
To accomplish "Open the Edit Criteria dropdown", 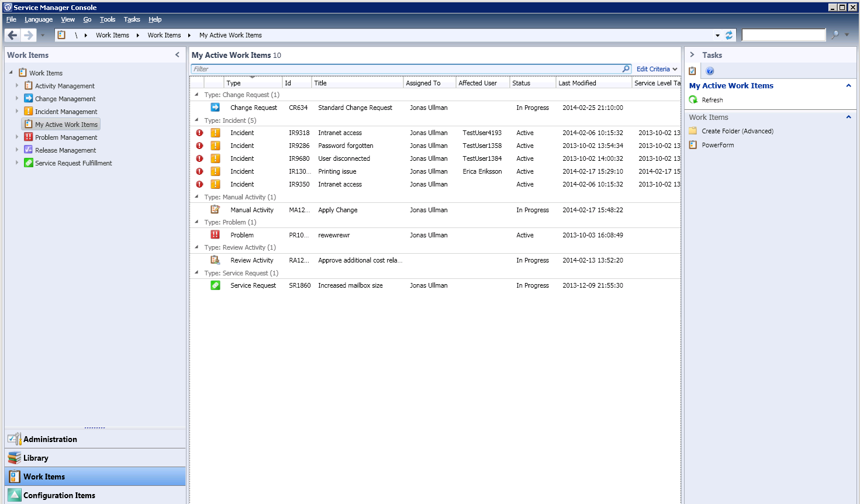I will tap(657, 69).
